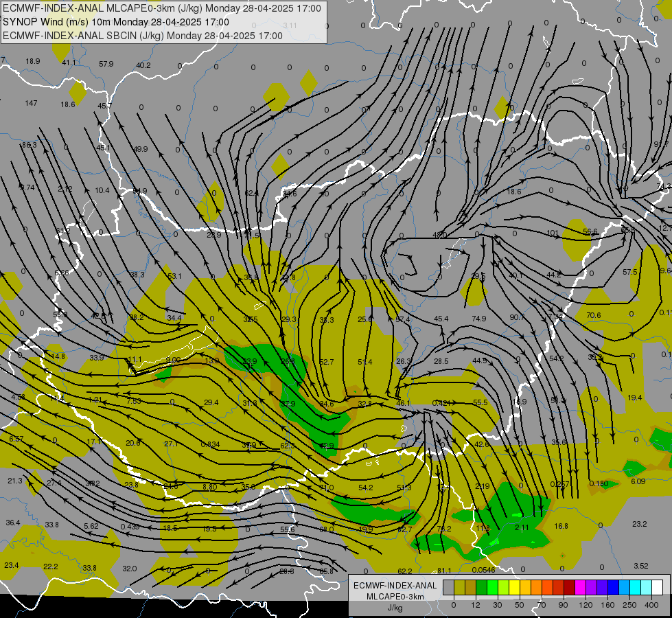Select the map value 75.2

pyautogui.click(x=444, y=529)
